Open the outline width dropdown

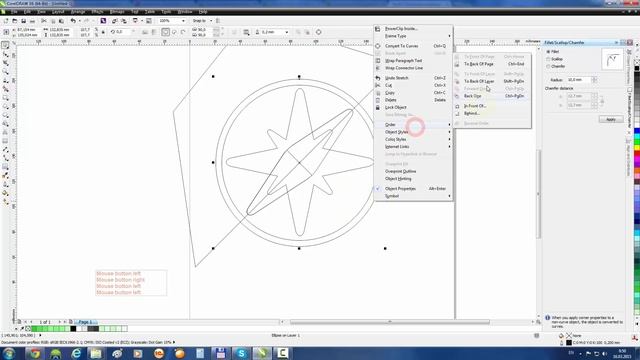tap(287, 32)
